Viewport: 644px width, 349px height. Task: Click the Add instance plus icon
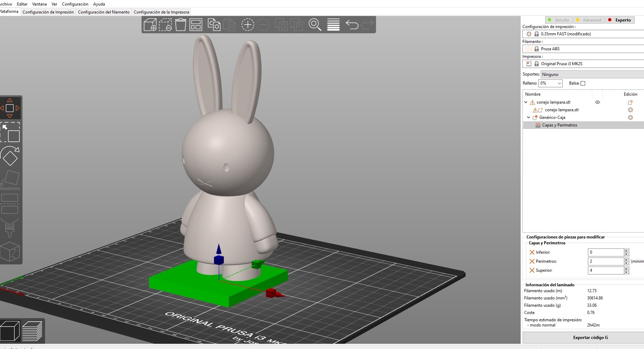coord(248,25)
